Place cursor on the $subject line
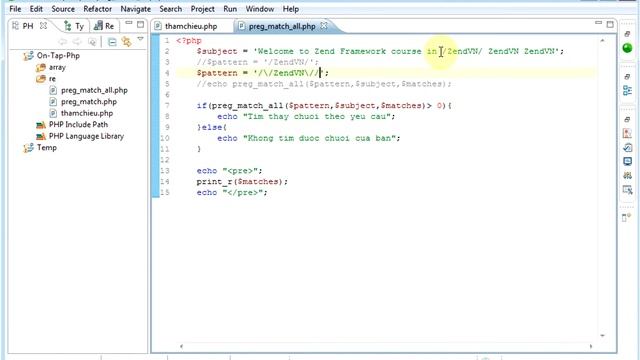 (380, 51)
